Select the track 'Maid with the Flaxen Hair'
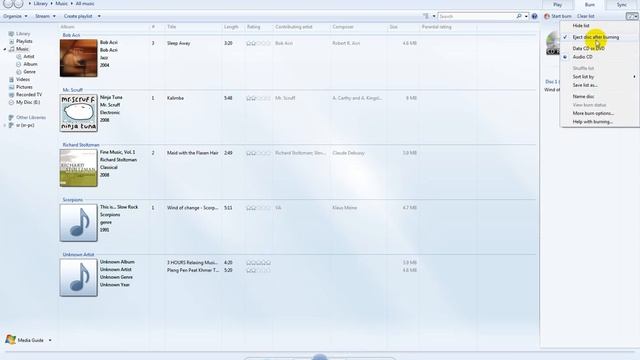The image size is (640, 360). [x=193, y=153]
